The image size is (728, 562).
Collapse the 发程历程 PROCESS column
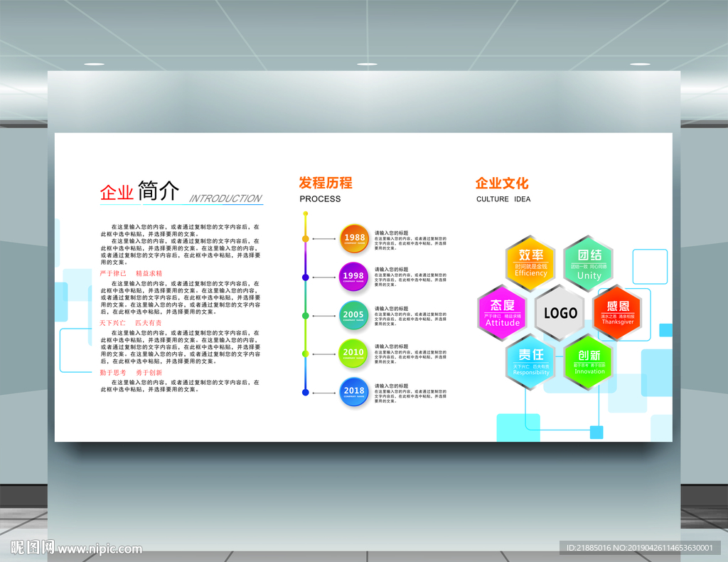coord(327,184)
